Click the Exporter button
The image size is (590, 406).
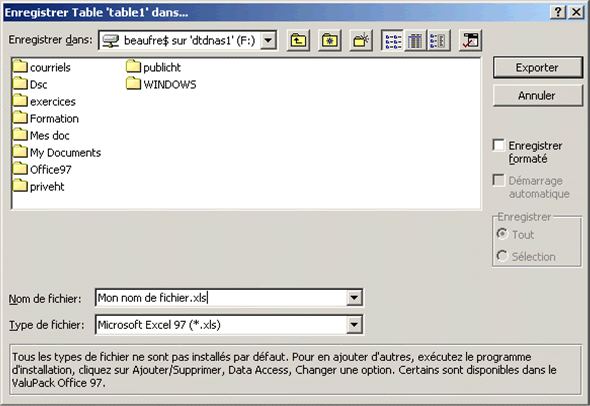click(x=537, y=68)
